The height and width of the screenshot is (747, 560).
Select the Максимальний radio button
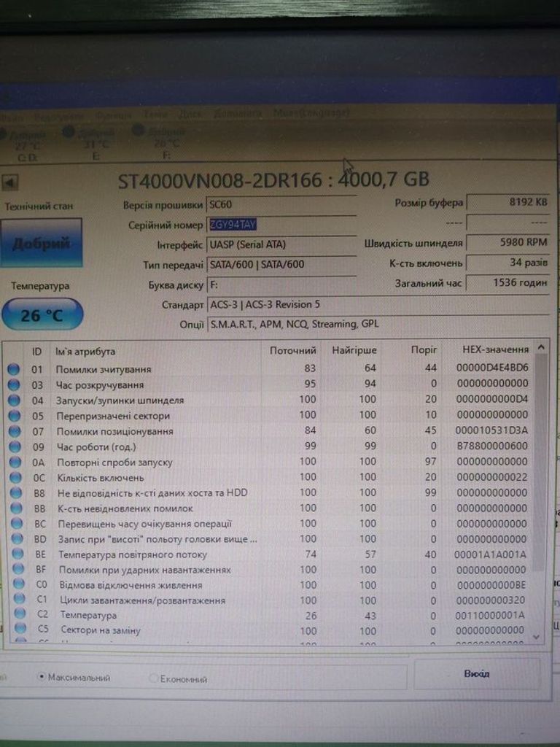click(x=42, y=677)
